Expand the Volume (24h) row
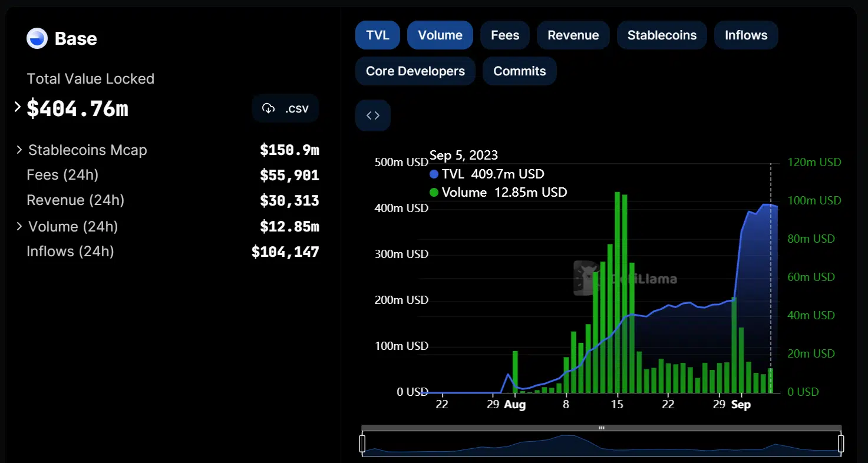The image size is (868, 463). (19, 226)
